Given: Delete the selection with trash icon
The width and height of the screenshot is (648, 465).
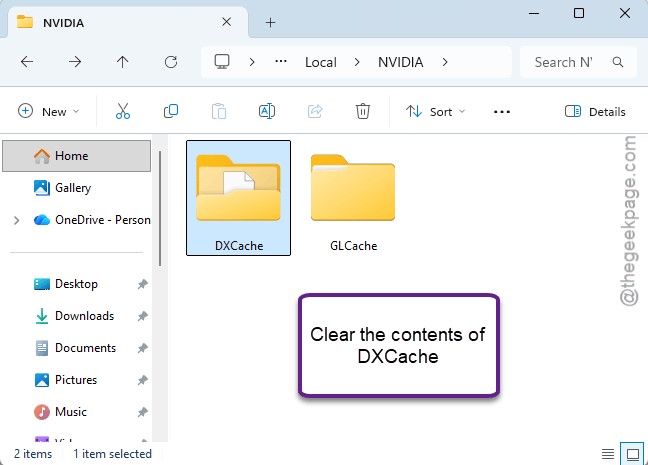Looking at the screenshot, I should coord(363,111).
